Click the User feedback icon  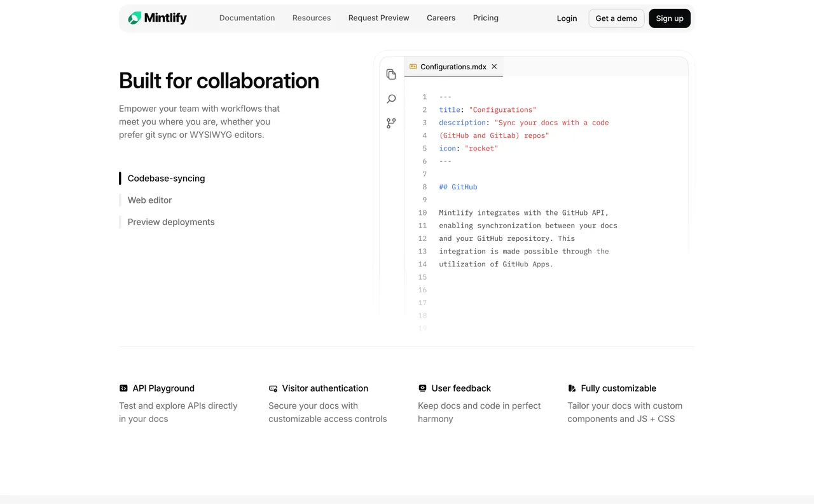422,388
